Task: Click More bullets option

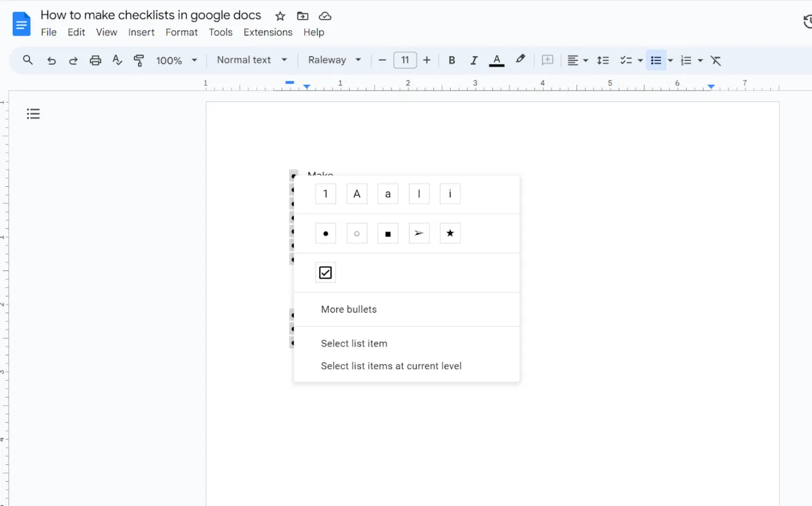Action: point(349,309)
